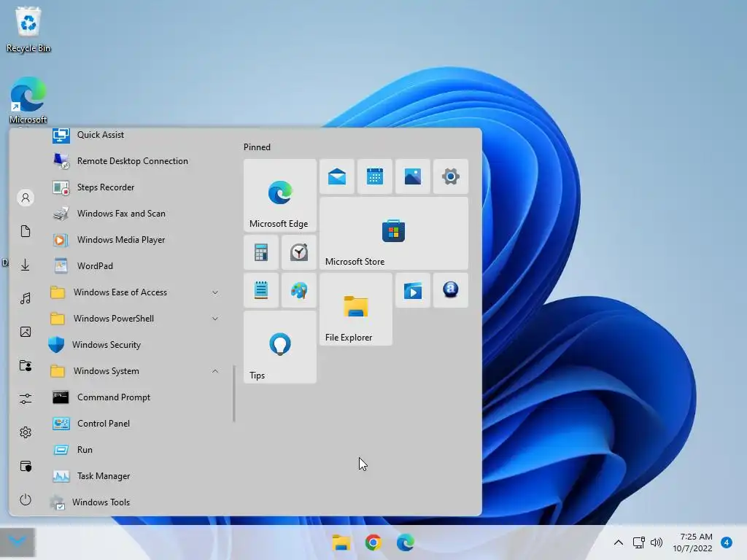Screen dimensions: 747x560
Task: Open the Notepad pinned tile
Action: (x=261, y=290)
